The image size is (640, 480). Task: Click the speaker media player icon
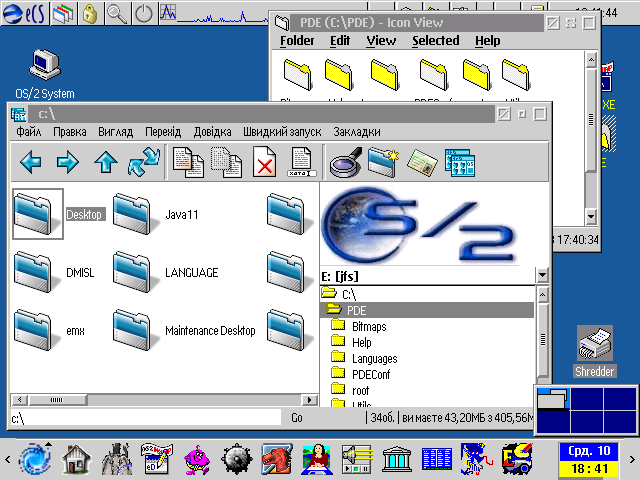[x=357, y=459]
